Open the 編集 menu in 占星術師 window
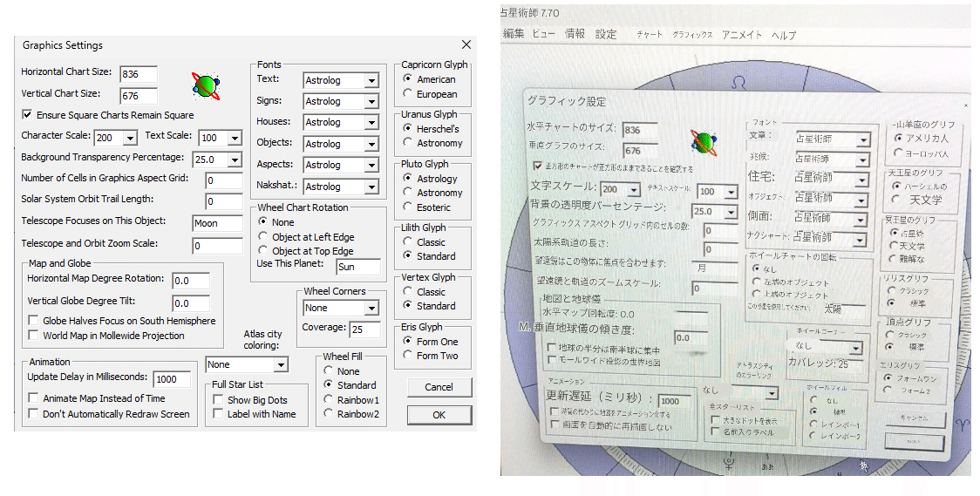Screen dimensions: 980x496 514,33
